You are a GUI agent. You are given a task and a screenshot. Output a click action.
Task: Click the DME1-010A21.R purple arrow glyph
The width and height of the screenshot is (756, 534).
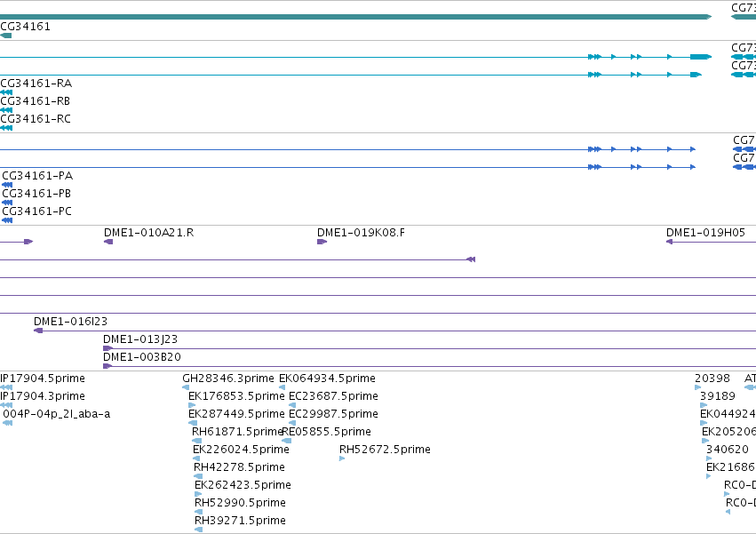point(108,242)
